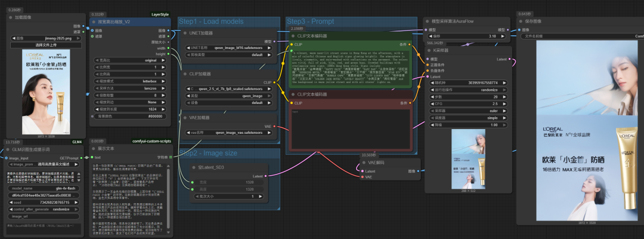Increase 偏移 3.10 with right arrow
The height and width of the screenshot is (239, 644).
tap(504, 36)
